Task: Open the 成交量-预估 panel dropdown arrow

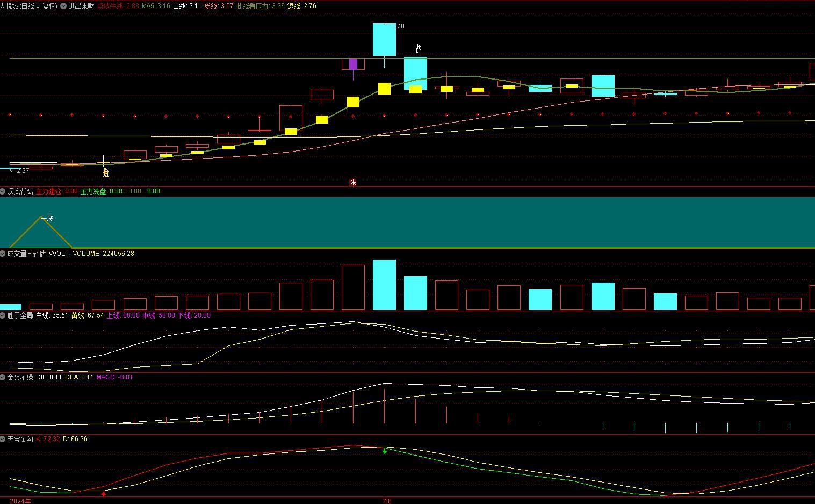Action: pyautogui.click(x=3, y=254)
